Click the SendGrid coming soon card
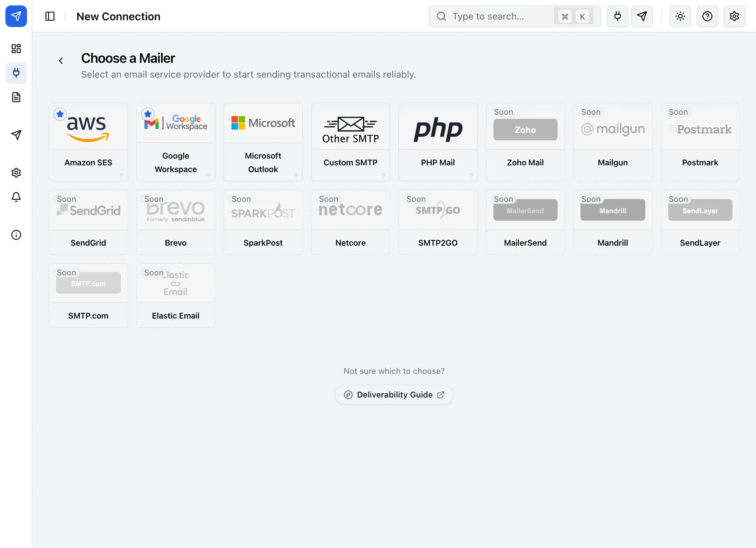The image size is (756, 548). tap(88, 222)
